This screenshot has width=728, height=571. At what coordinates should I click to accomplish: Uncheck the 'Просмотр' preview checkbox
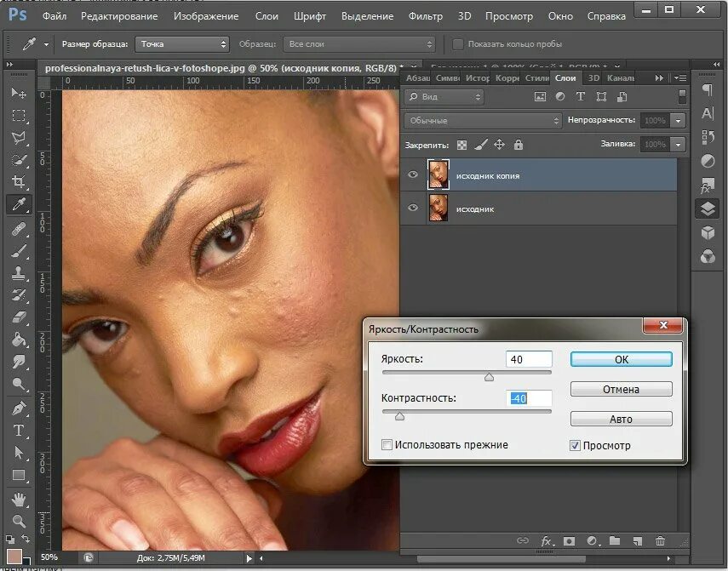[575, 446]
